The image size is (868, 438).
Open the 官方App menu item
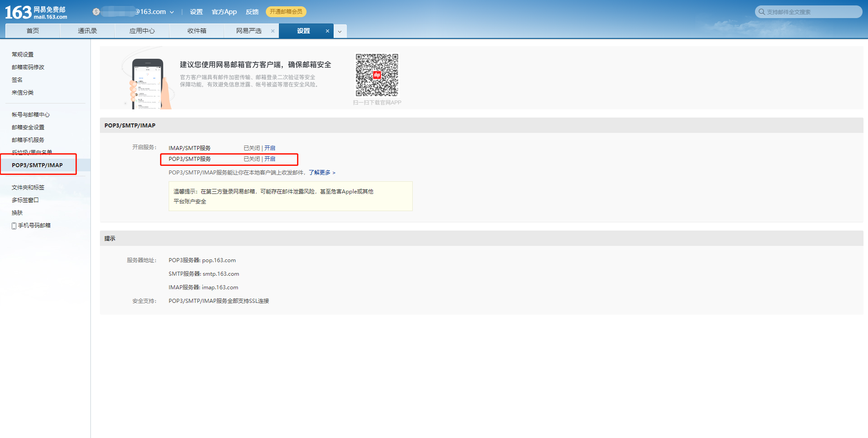224,12
